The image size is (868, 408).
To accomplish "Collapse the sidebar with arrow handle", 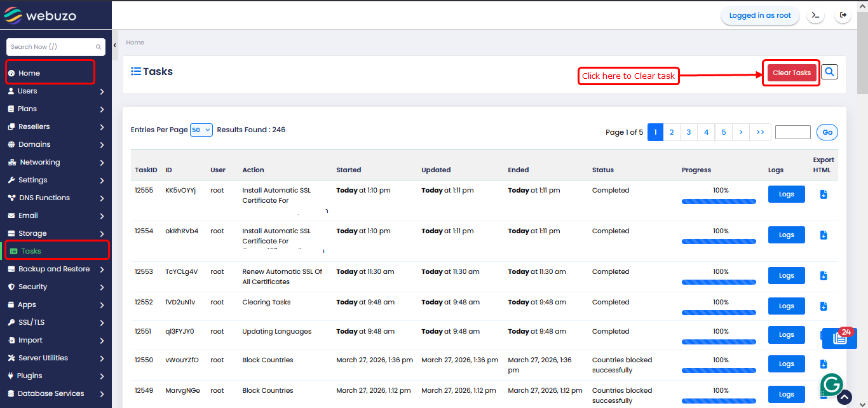I will [115, 46].
